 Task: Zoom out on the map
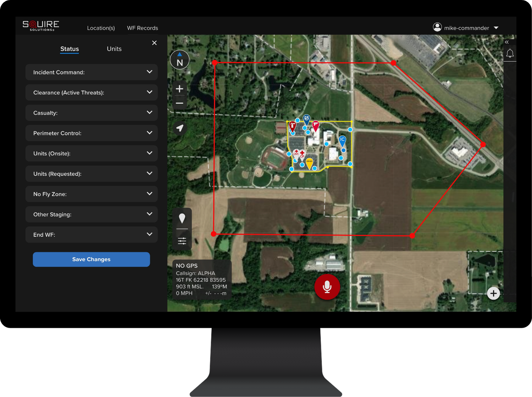[179, 103]
